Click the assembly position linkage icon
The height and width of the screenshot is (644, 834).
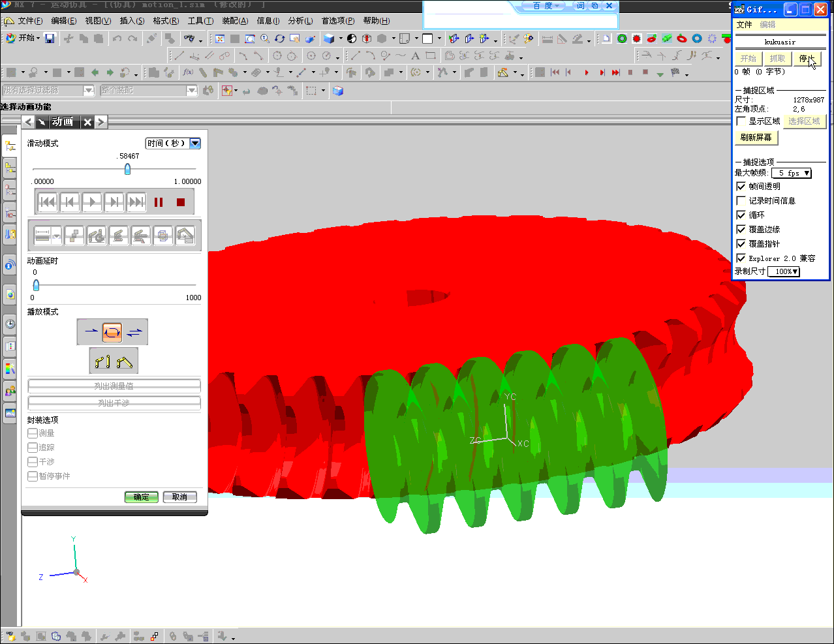pos(124,361)
